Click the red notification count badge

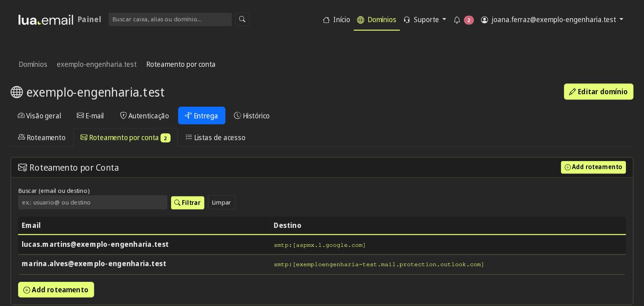(469, 20)
